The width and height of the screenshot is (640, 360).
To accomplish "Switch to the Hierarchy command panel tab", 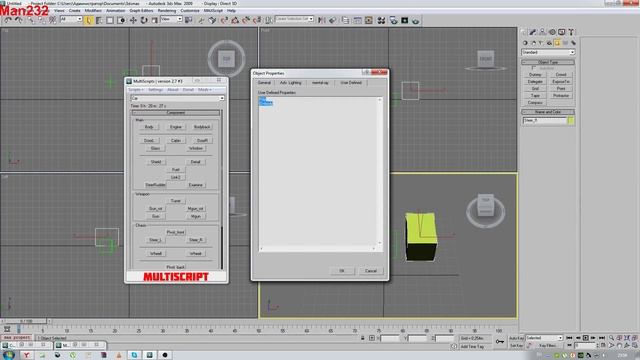I will pos(542,32).
